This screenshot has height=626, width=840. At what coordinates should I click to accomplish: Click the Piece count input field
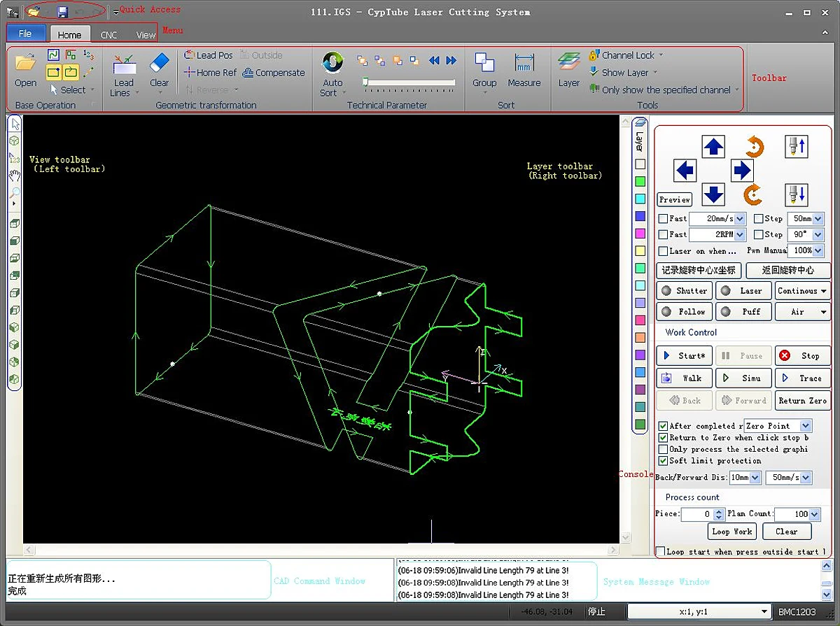pyautogui.click(x=696, y=514)
